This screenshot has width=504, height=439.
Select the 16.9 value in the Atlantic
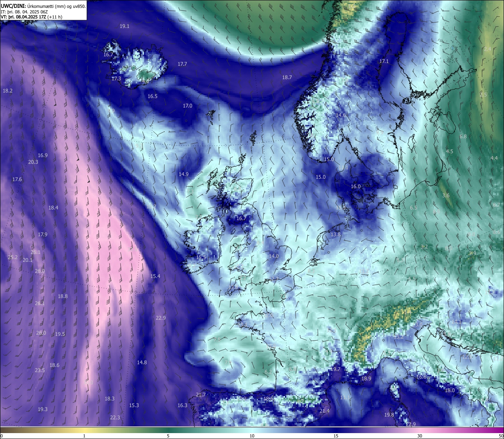[x=43, y=156]
